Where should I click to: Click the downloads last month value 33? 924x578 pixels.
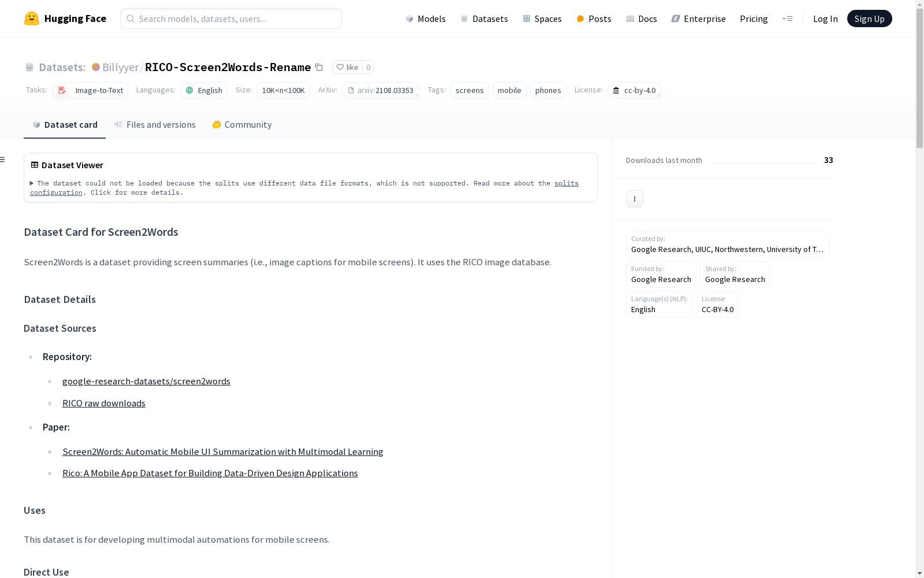pyautogui.click(x=829, y=160)
